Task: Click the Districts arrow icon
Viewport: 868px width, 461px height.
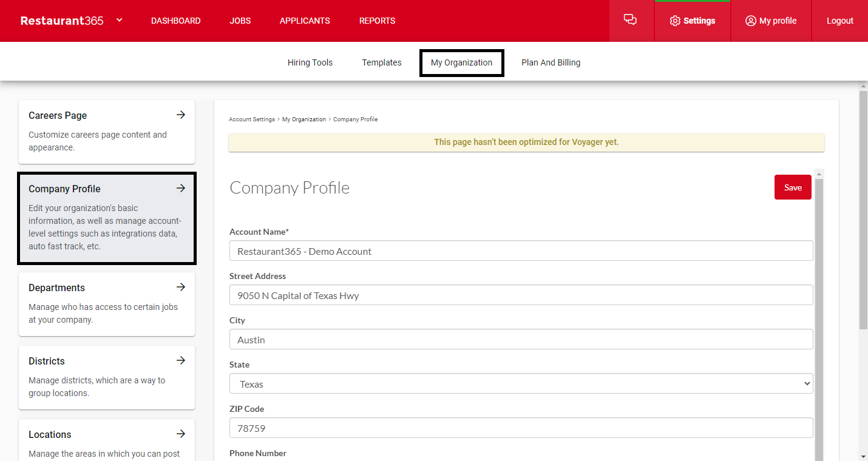Action: click(181, 360)
